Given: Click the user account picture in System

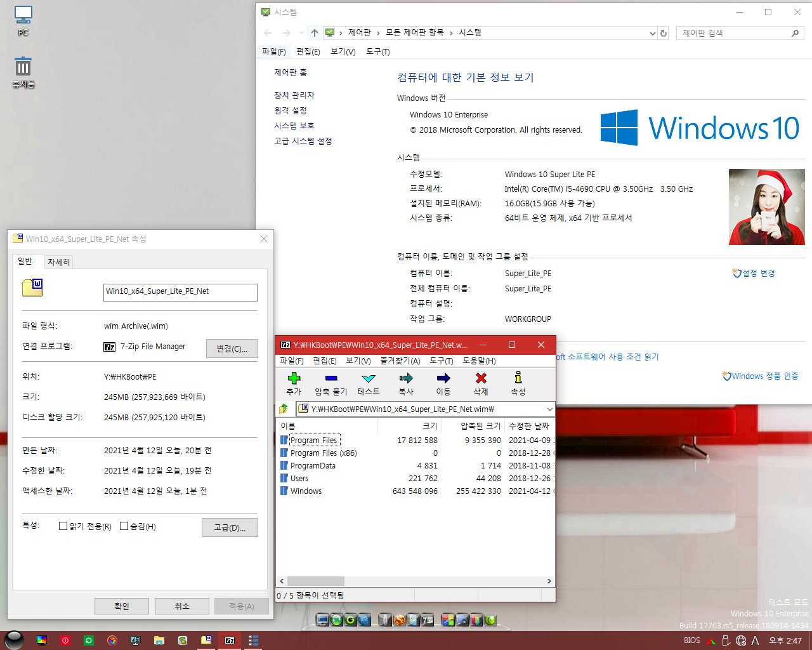Looking at the screenshot, I should (767, 207).
